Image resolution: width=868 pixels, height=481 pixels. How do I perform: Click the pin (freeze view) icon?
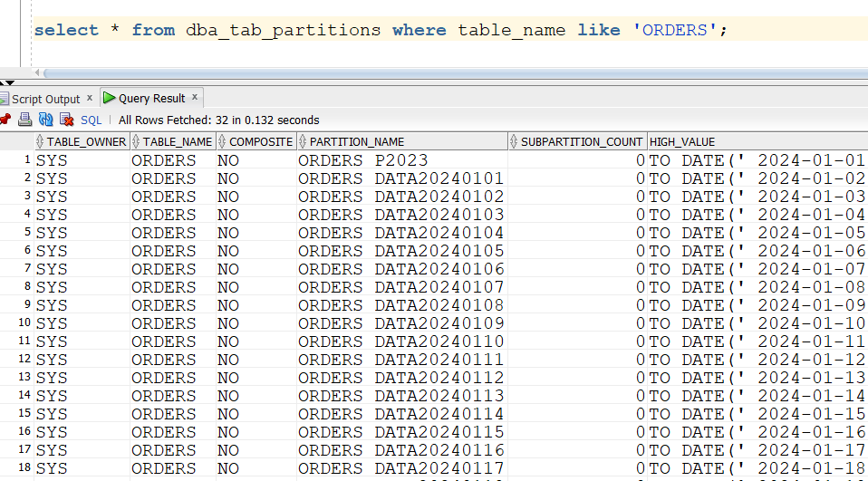pyautogui.click(x=5, y=120)
